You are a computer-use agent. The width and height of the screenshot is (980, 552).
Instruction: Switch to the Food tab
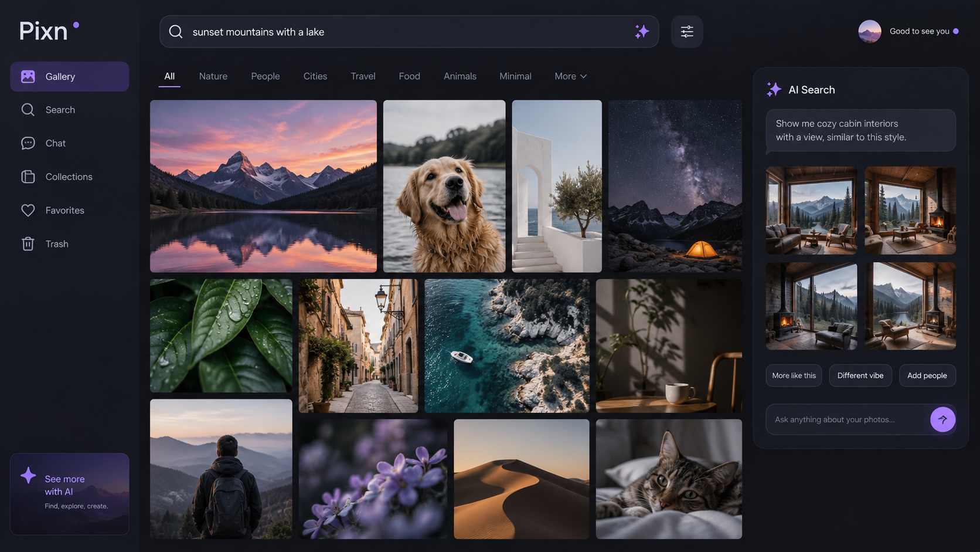point(409,76)
